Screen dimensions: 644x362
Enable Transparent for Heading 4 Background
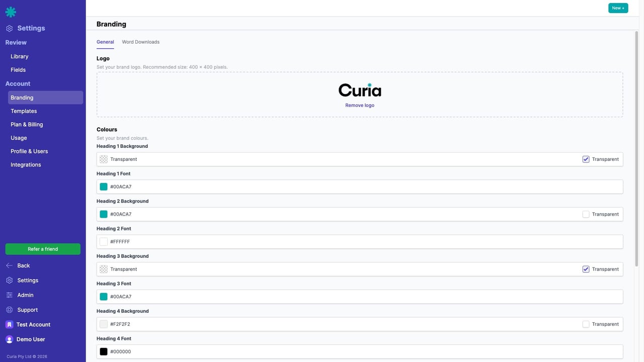tap(586, 324)
